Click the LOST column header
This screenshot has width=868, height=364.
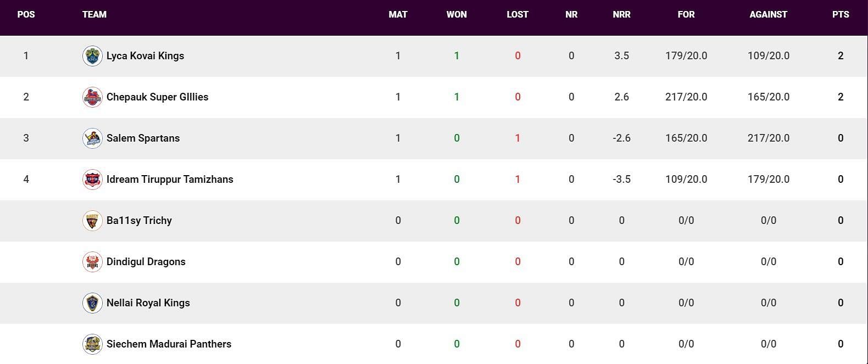517,14
